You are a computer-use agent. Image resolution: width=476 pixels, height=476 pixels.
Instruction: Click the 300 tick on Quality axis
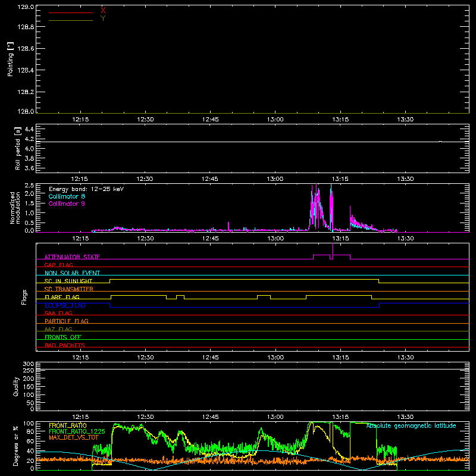click(x=29, y=364)
